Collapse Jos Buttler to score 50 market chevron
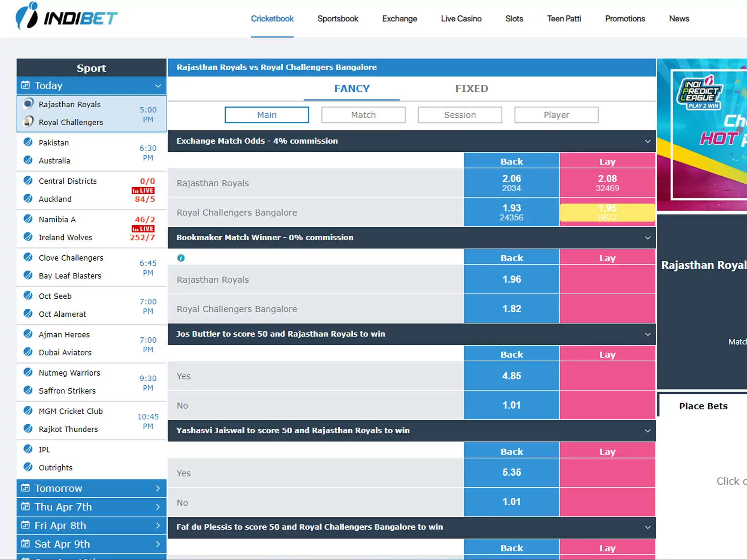Viewport: 747px width, 560px height. 647,334
